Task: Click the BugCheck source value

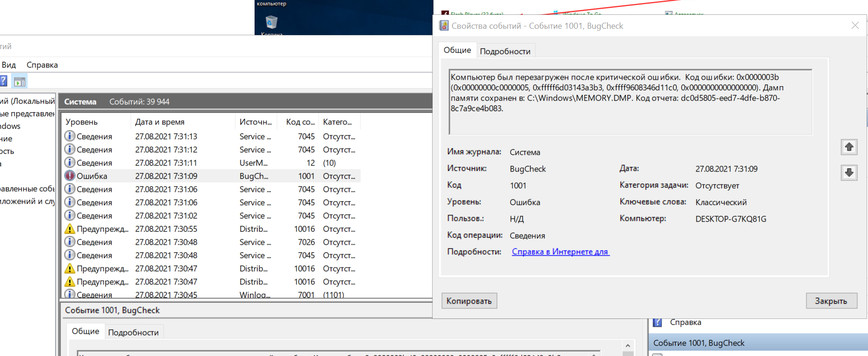Action: pyautogui.click(x=528, y=169)
